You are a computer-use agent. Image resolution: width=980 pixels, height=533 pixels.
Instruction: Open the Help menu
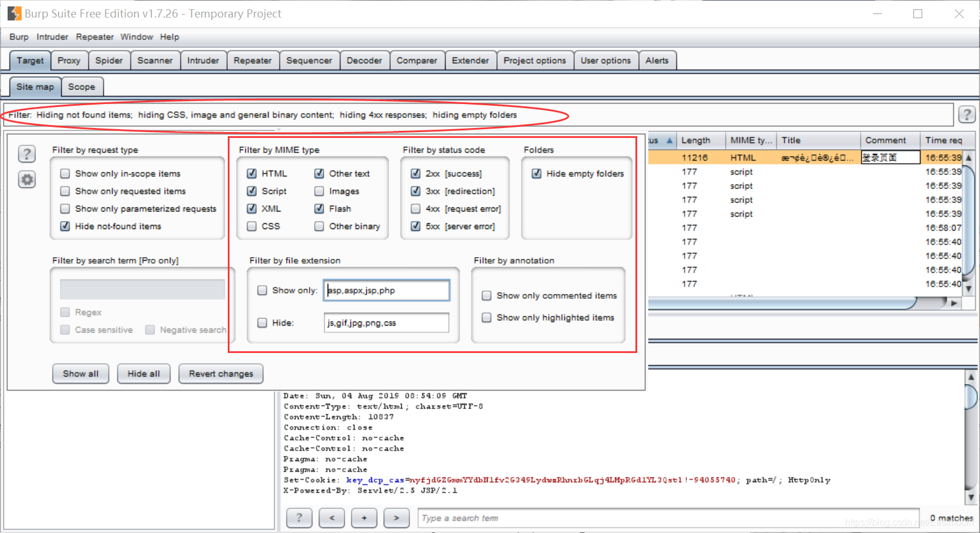point(169,37)
